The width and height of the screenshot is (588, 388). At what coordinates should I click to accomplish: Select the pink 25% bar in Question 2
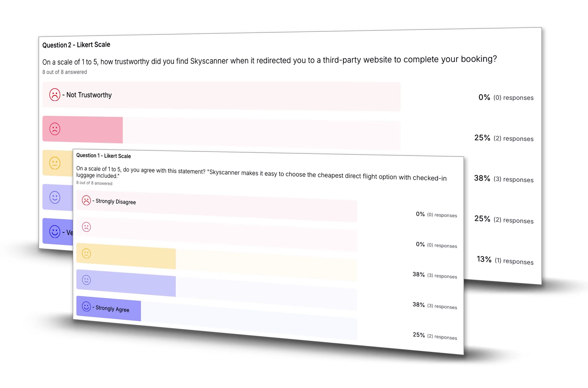(x=83, y=130)
